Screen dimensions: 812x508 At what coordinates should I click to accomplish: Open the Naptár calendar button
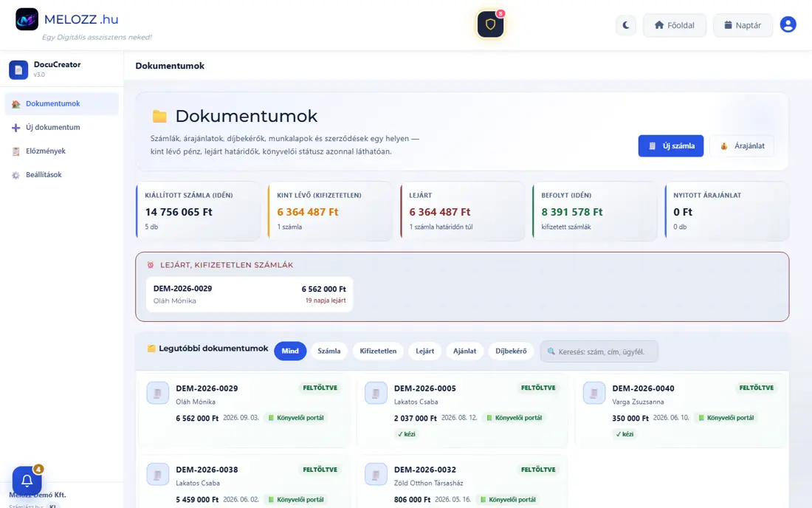[x=743, y=25]
